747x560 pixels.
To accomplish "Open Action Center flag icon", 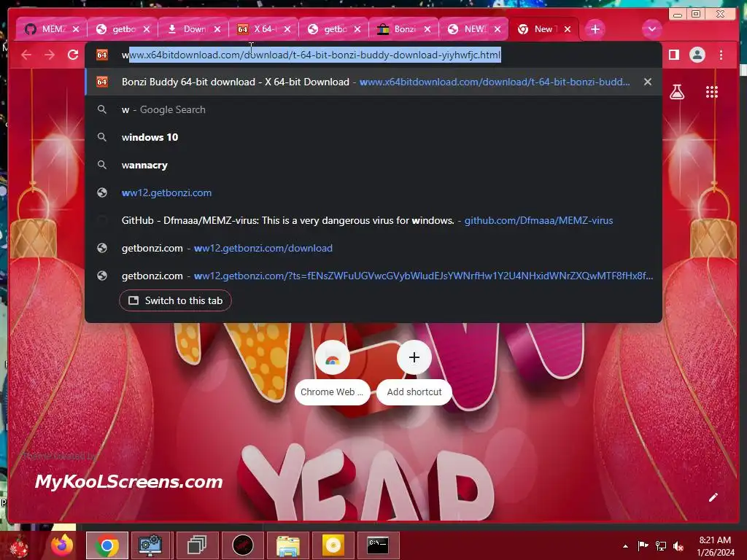I will click(x=643, y=545).
